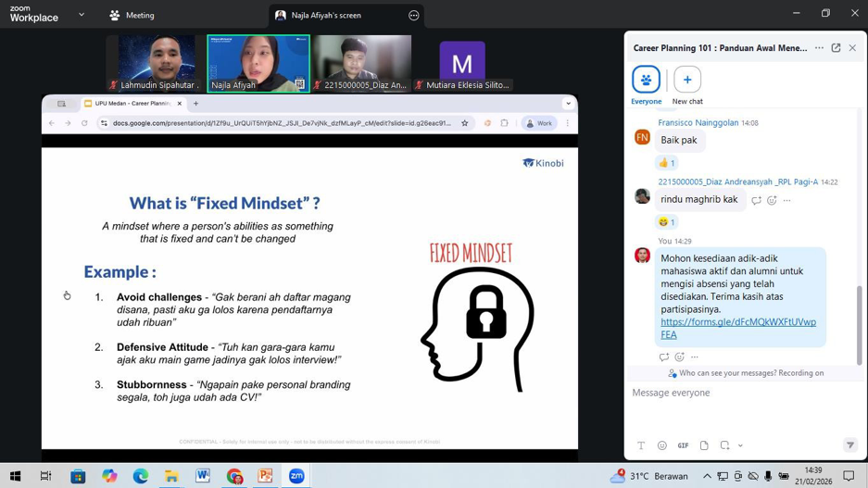Start a New chat
The width and height of the screenshot is (868, 488).
687,81
